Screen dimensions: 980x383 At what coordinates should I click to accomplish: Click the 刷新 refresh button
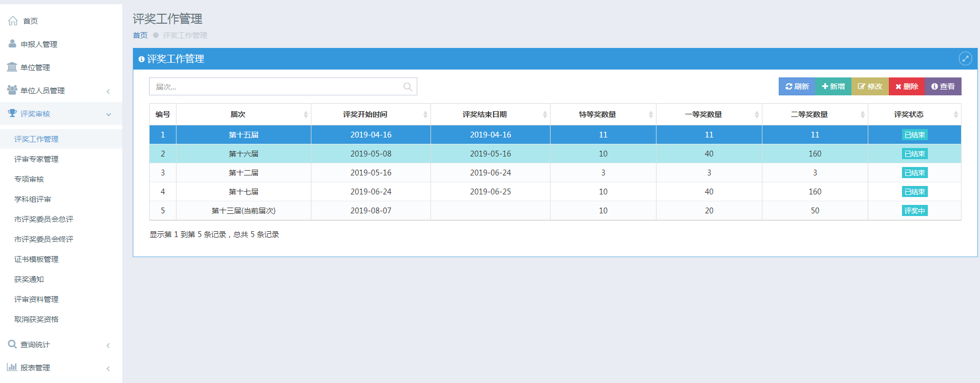[797, 86]
